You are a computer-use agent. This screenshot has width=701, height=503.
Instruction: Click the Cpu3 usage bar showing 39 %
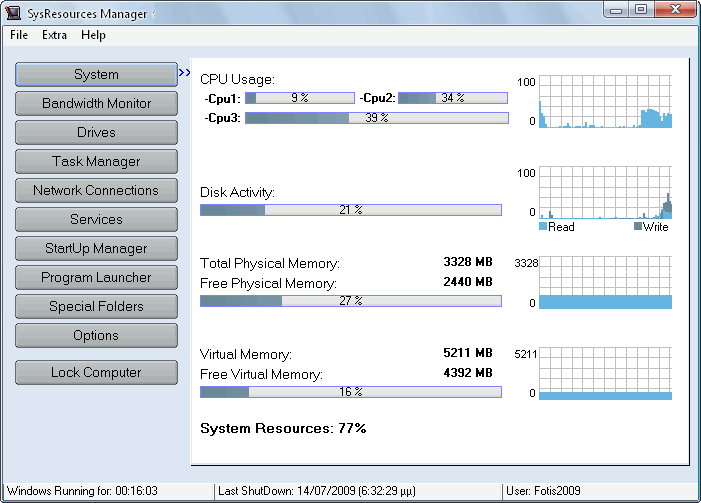pos(377,118)
